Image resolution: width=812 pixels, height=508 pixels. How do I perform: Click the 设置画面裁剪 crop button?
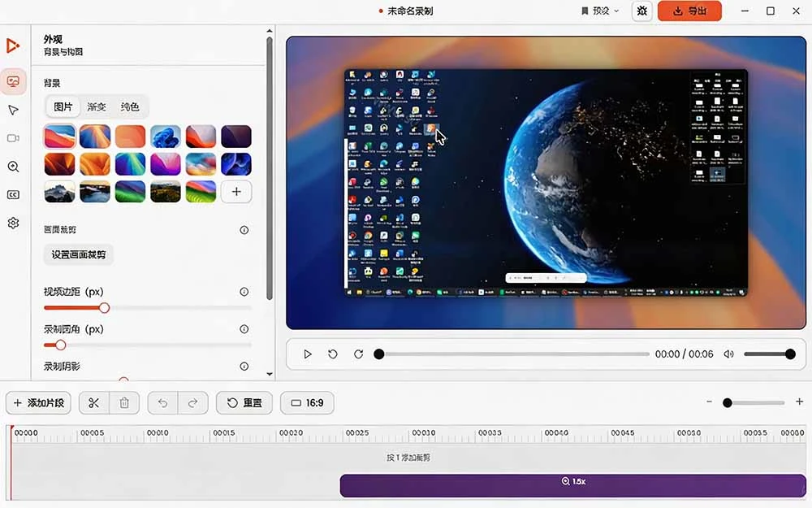click(78, 254)
